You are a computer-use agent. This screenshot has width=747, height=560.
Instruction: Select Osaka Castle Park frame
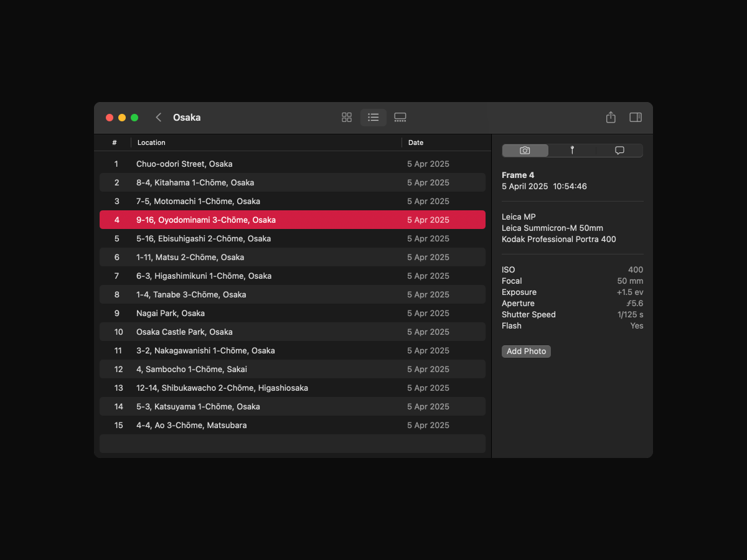pos(293,332)
